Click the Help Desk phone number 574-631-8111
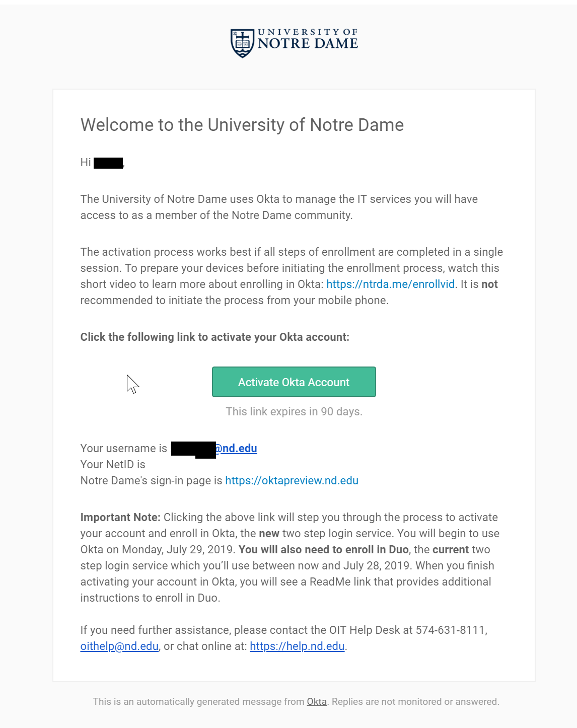This screenshot has height=728, width=577. [x=451, y=630]
